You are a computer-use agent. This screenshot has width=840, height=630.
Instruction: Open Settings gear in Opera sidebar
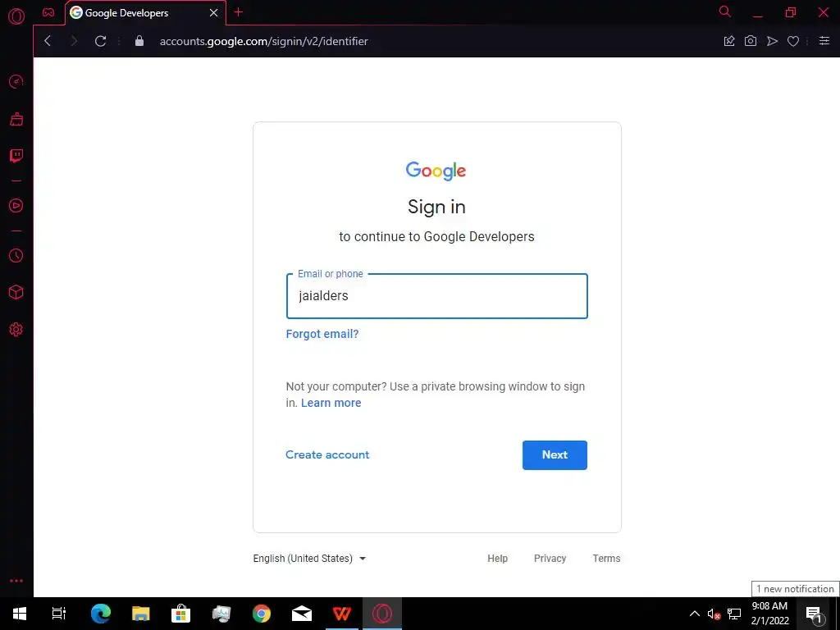[16, 330]
